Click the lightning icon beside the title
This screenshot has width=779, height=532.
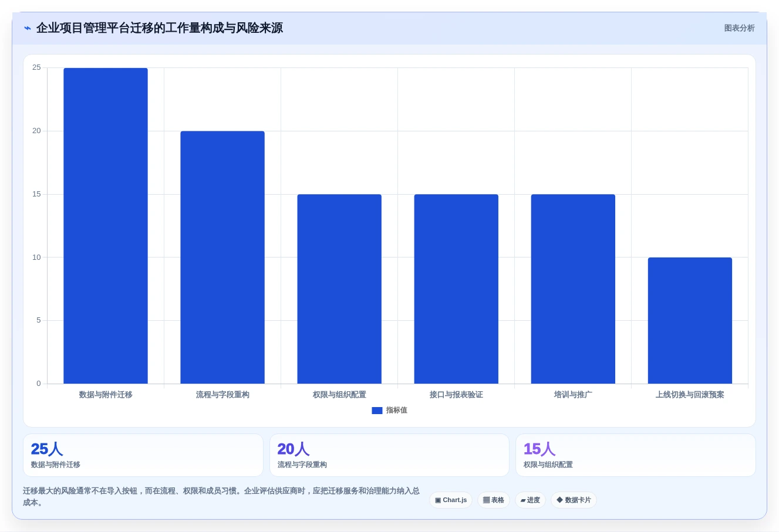(x=28, y=28)
